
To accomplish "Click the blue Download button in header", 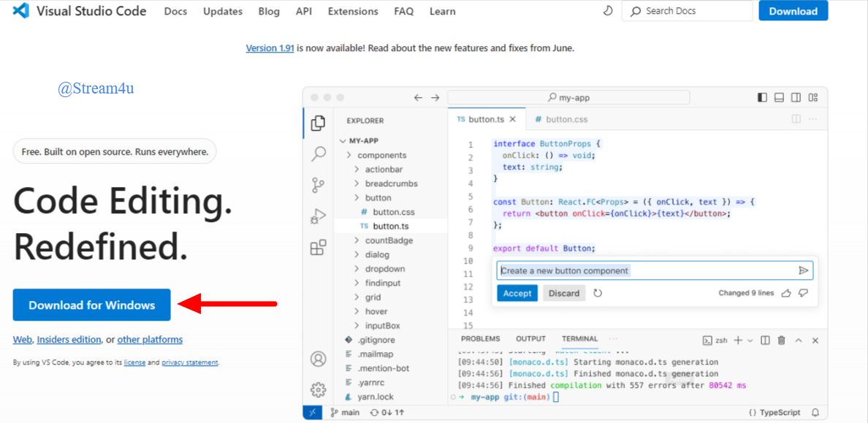I will tap(793, 11).
